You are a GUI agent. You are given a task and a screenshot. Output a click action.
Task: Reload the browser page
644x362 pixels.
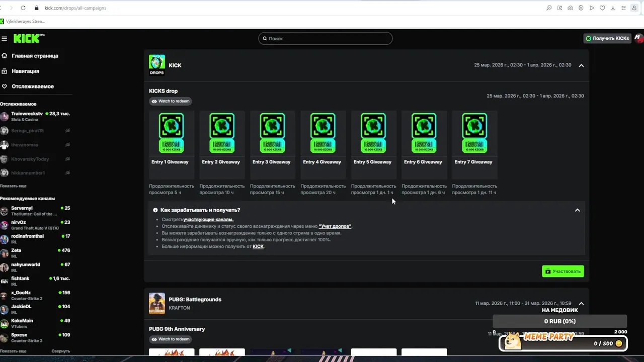(x=23, y=8)
